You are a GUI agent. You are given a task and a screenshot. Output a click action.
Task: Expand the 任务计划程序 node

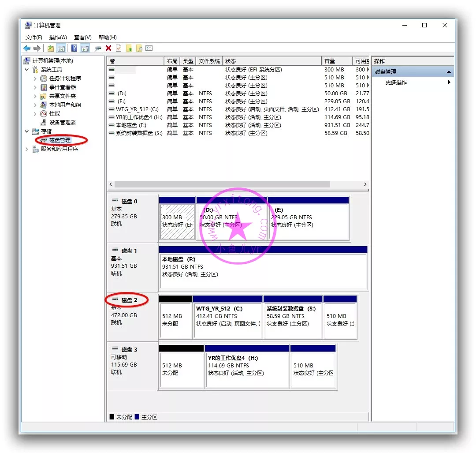tap(35, 79)
